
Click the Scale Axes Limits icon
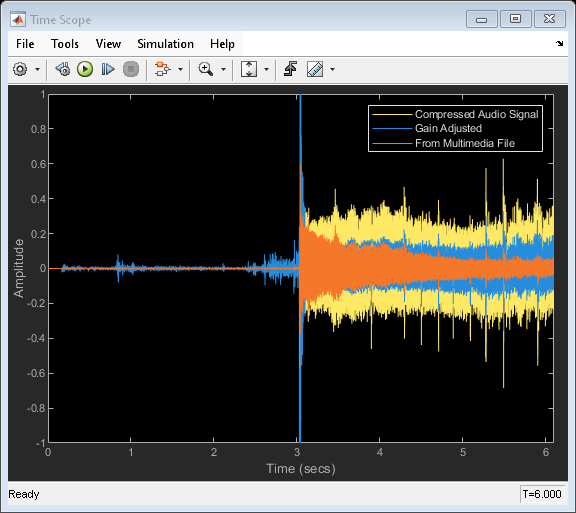click(249, 69)
